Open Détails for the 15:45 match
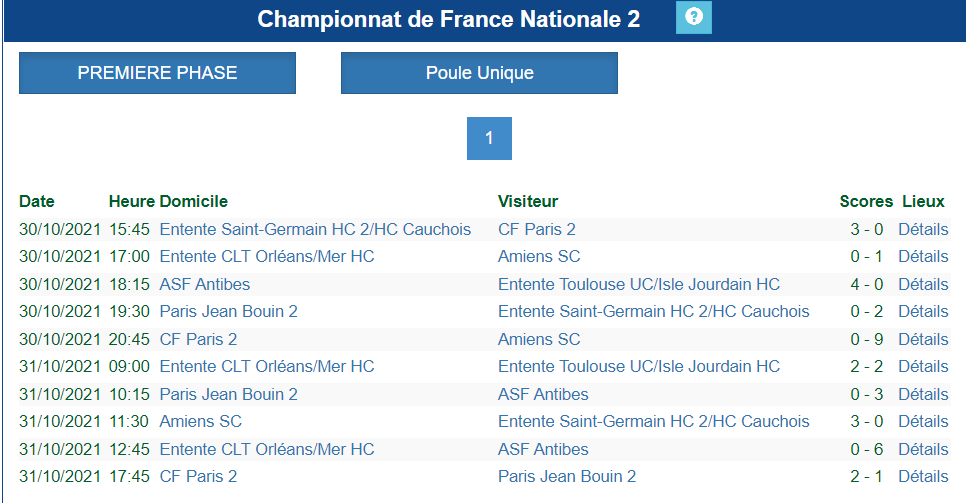Image resolution: width=966 pixels, height=503 pixels. tap(923, 229)
